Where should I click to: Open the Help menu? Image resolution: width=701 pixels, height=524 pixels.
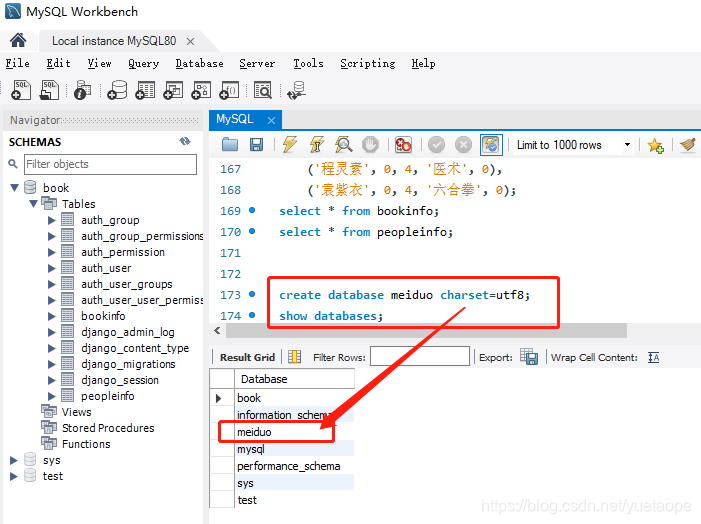[423, 63]
